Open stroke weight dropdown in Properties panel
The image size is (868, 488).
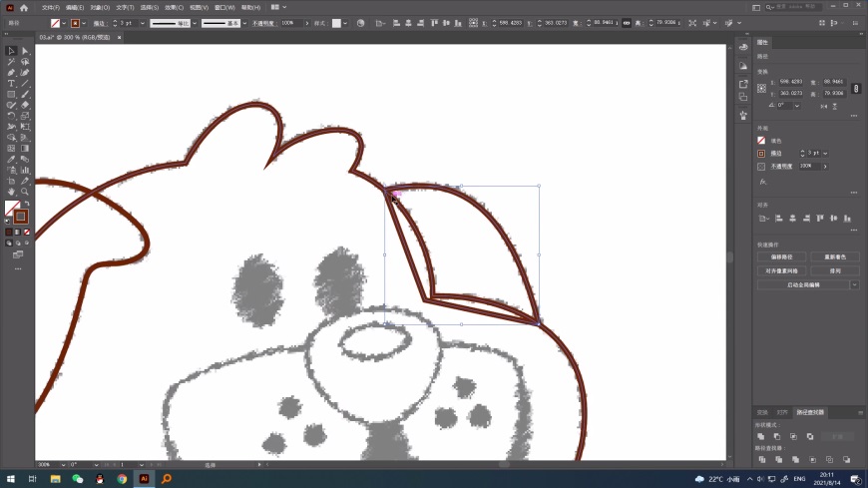click(x=825, y=154)
